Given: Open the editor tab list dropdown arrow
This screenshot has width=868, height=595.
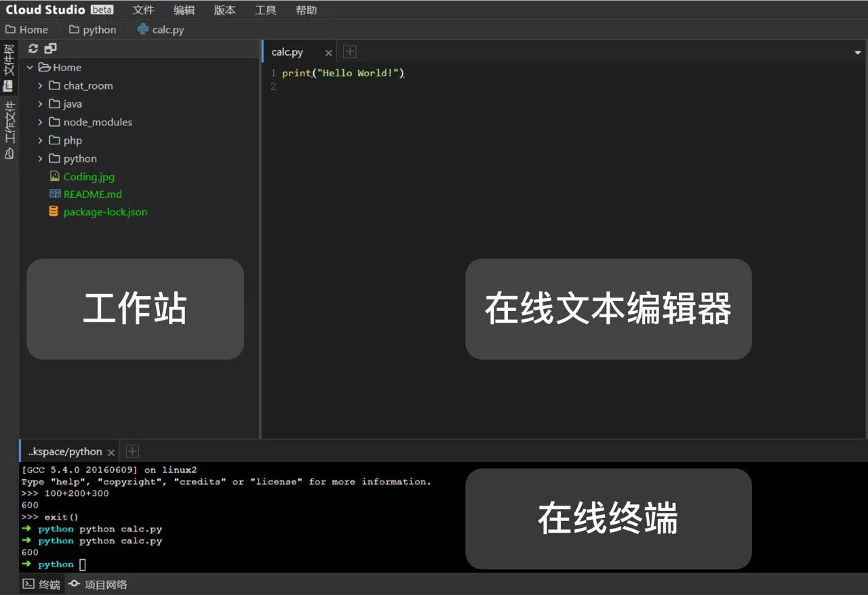Looking at the screenshot, I should coord(858,52).
